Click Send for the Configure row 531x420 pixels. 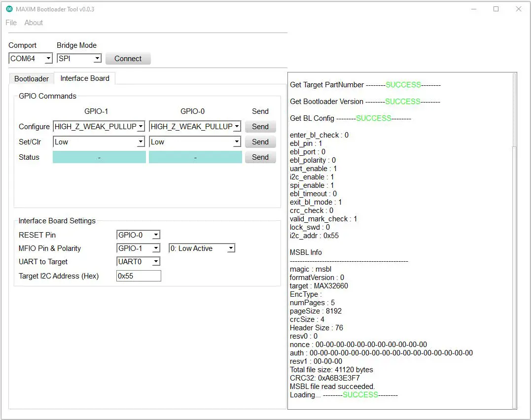[x=260, y=126]
